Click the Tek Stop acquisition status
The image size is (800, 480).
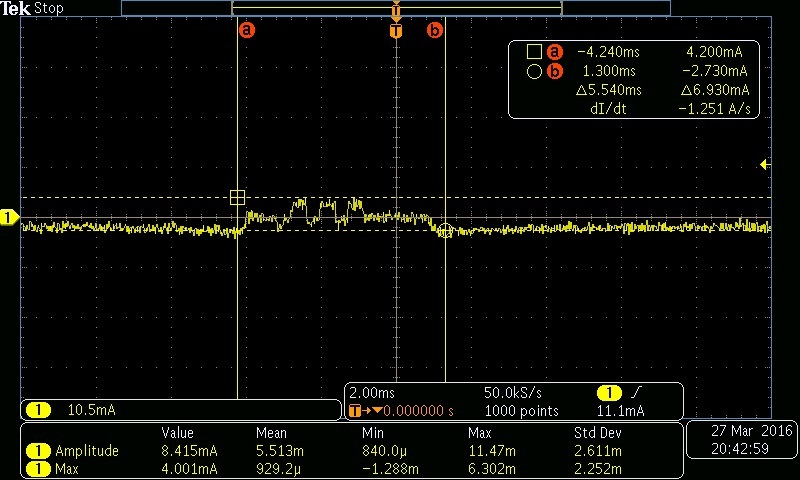(32, 8)
